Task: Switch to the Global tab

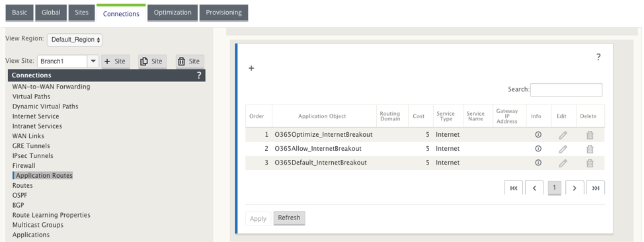Action: (51, 13)
